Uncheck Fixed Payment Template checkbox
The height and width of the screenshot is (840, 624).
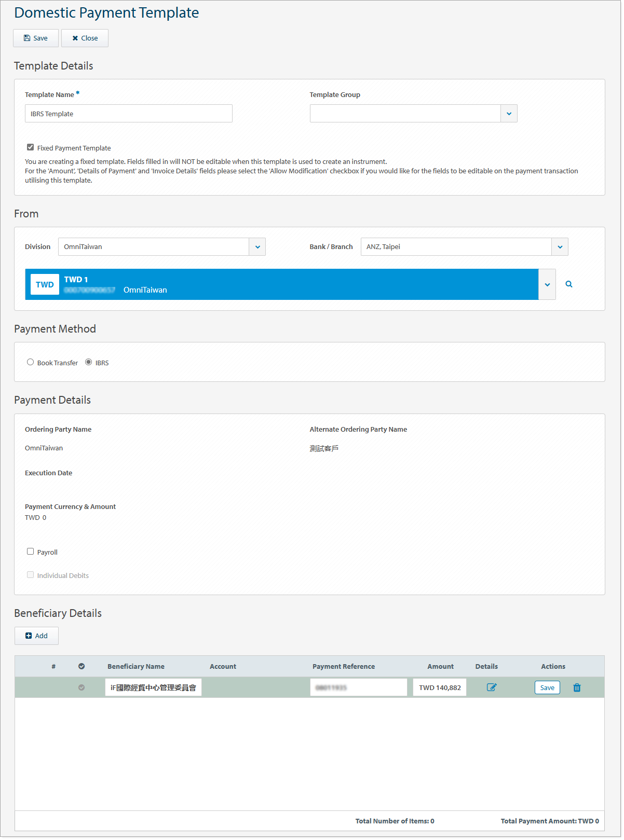(x=31, y=147)
